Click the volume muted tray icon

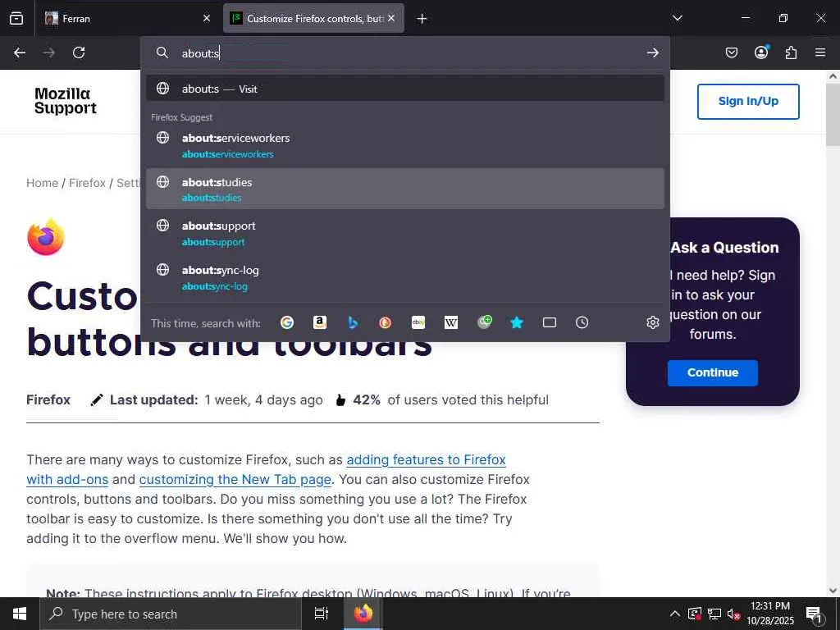point(733,614)
